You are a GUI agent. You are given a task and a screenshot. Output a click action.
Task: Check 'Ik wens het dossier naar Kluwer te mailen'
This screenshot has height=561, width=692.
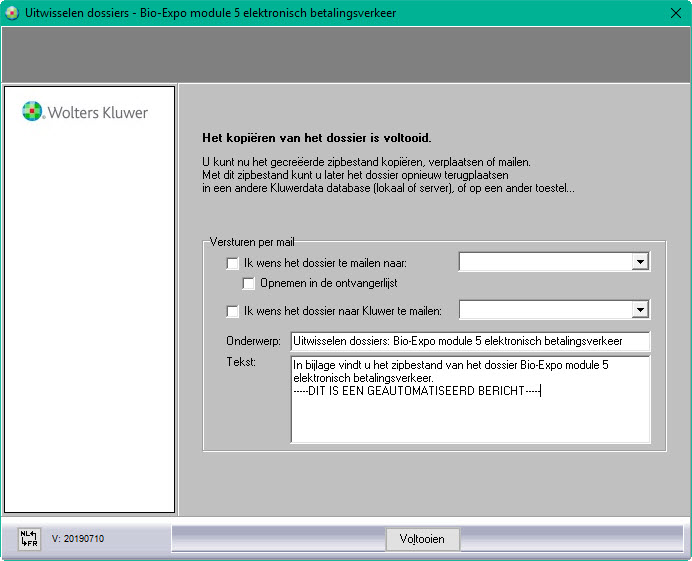click(x=233, y=311)
